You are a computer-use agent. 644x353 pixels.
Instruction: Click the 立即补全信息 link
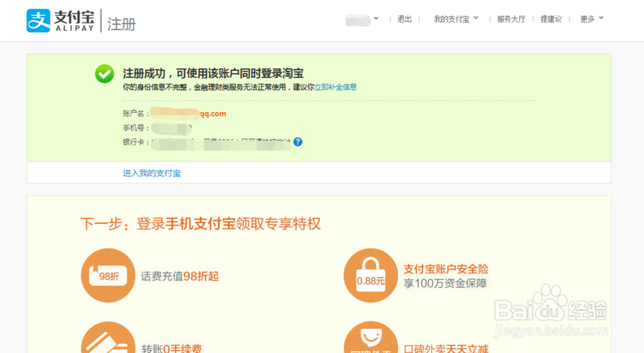coord(336,87)
